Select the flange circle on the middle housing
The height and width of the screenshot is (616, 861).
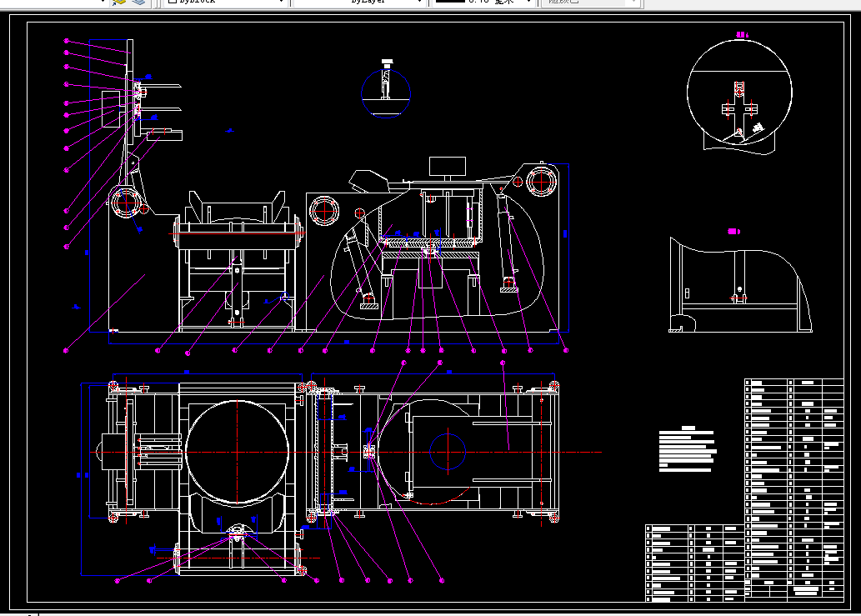pyautogui.click(x=324, y=212)
